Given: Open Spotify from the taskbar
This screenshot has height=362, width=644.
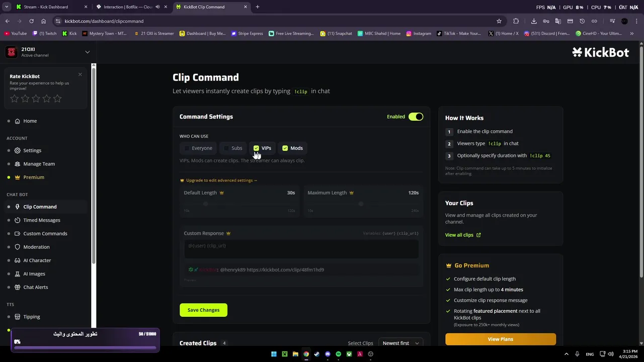Looking at the screenshot, I should point(339,354).
